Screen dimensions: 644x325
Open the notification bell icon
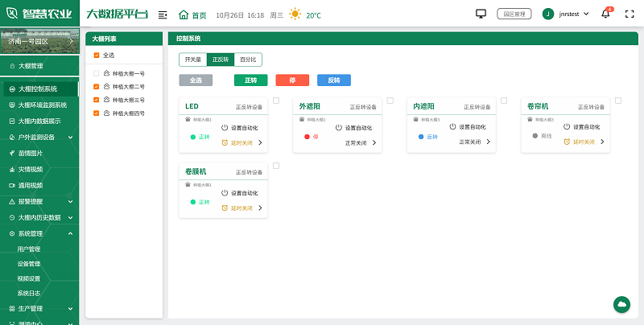tap(605, 14)
